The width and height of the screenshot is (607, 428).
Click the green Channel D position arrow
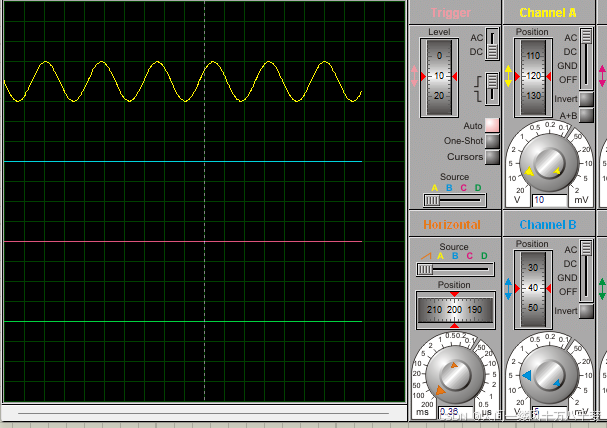point(602,289)
